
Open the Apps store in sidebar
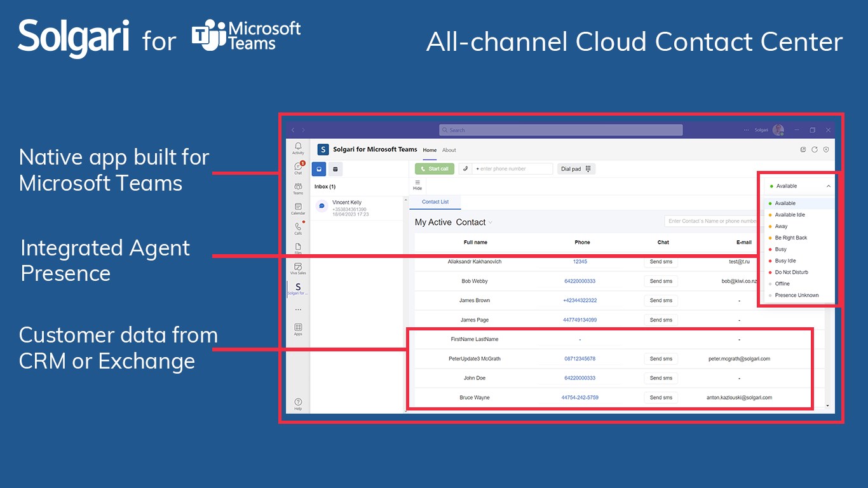pos(298,329)
